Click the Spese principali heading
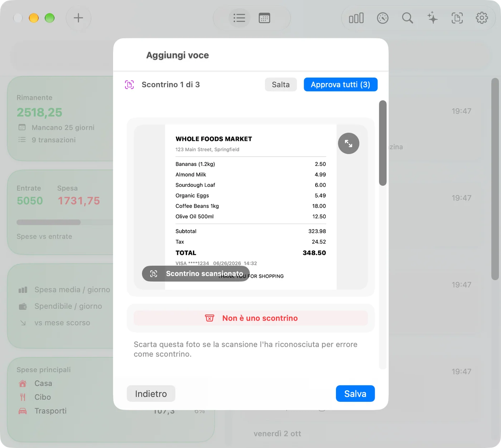Screen dimensions: 501x448 click(x=44, y=370)
